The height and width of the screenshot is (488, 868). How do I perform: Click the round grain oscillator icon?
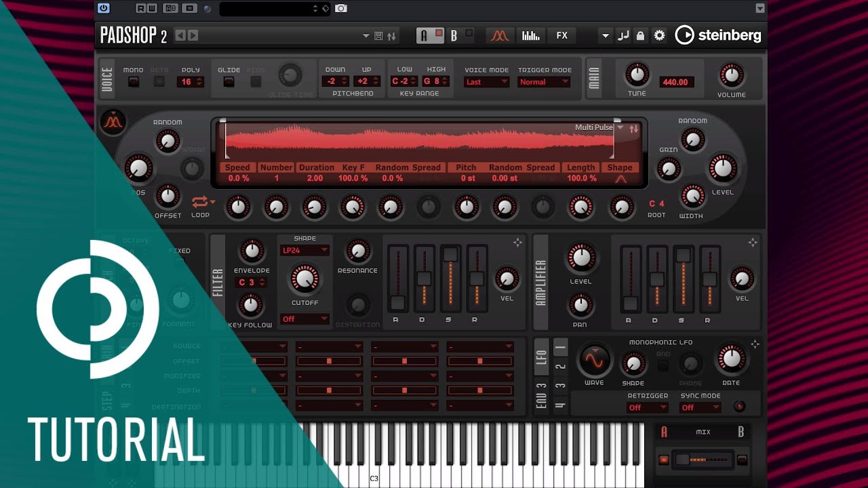coord(113,122)
